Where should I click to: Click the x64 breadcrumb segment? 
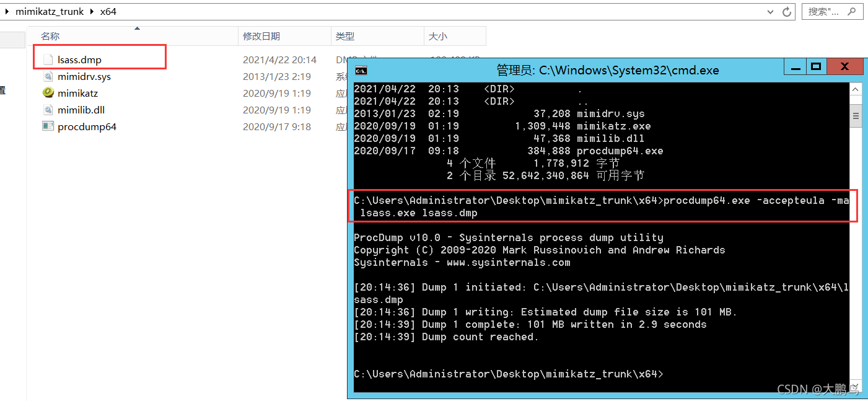(108, 12)
